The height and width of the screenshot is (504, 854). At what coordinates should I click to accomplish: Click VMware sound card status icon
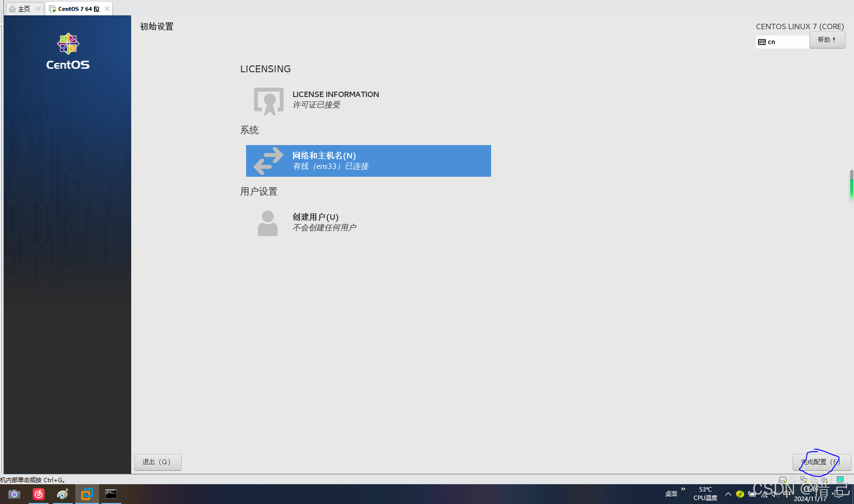point(824,480)
